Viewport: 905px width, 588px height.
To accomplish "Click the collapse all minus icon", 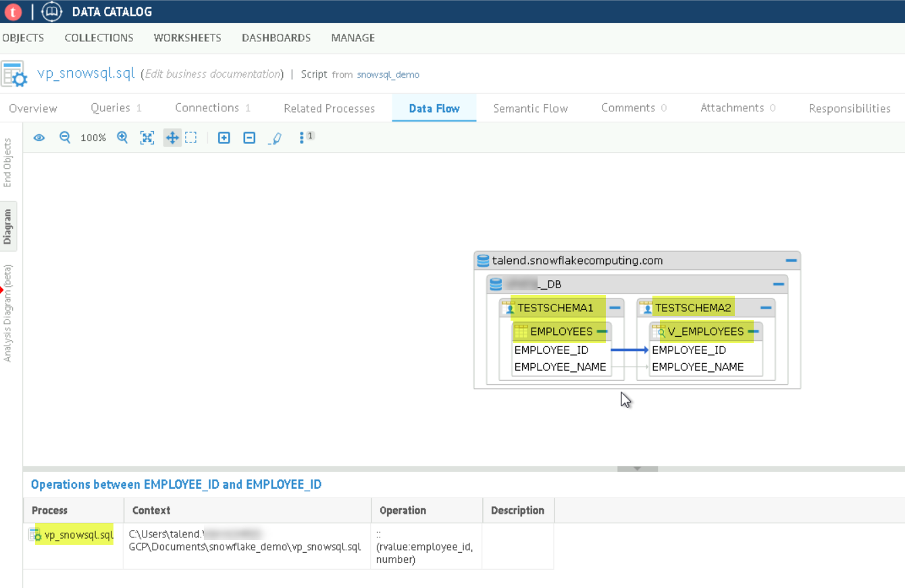I will [x=249, y=138].
